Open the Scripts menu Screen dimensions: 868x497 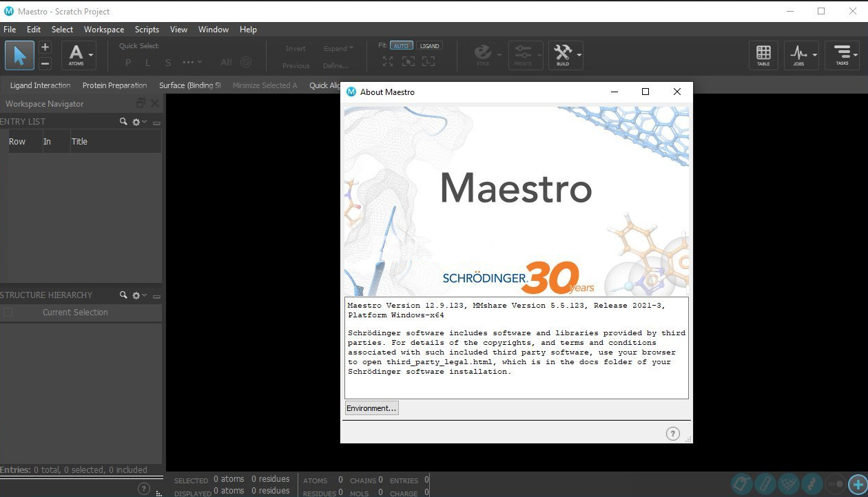coord(147,30)
